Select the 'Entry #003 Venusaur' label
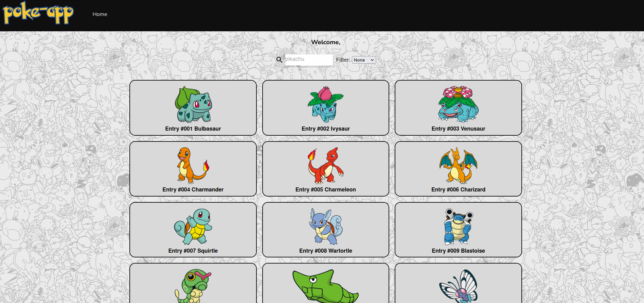 459,129
